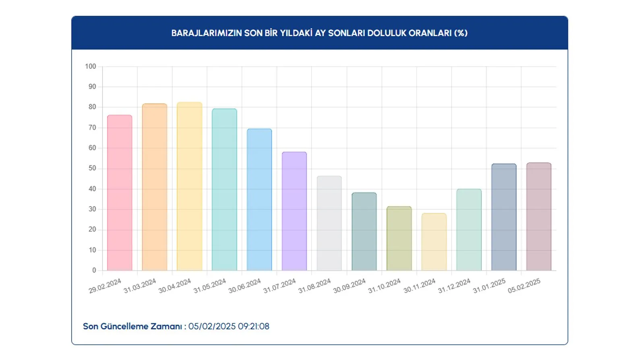This screenshot has height=362, width=644.
Task: Select the mint 31.12.2024 bar
Action: pos(469,230)
